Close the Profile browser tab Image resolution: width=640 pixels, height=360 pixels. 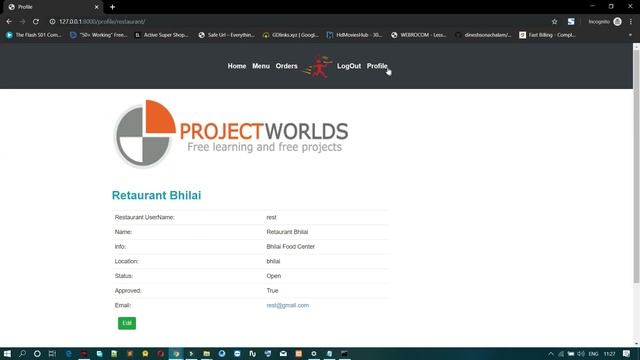tap(97, 7)
